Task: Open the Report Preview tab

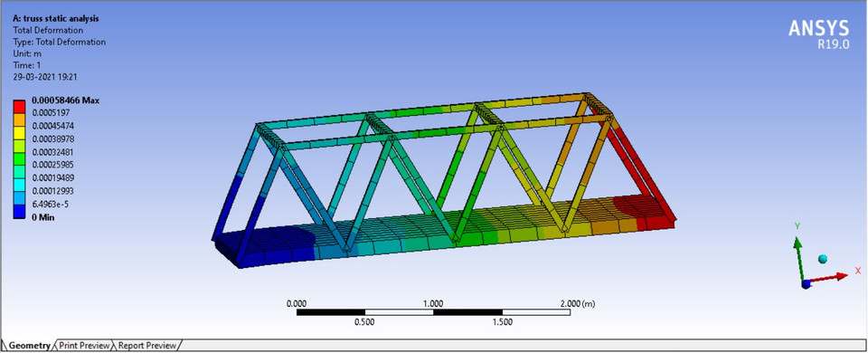Action: coord(146,345)
